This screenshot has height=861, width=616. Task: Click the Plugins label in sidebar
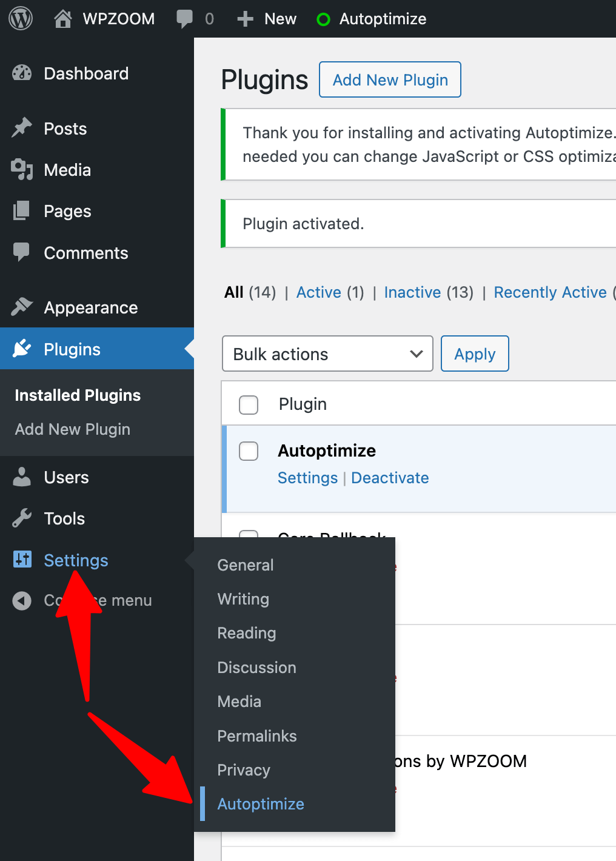click(72, 349)
